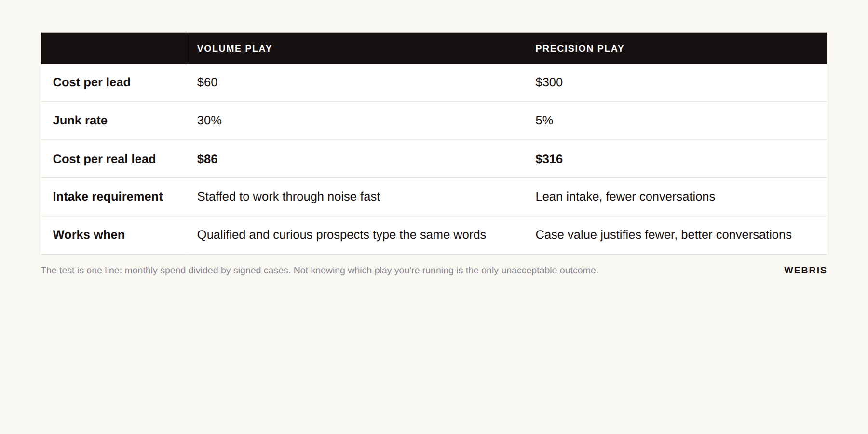
Task: Click the bold $86 value
Action: coord(207,159)
